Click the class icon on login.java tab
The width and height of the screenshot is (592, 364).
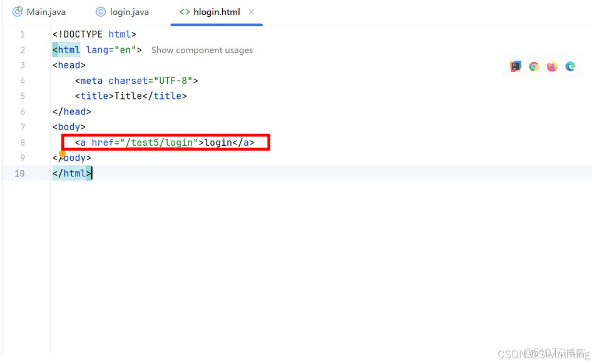(x=100, y=11)
